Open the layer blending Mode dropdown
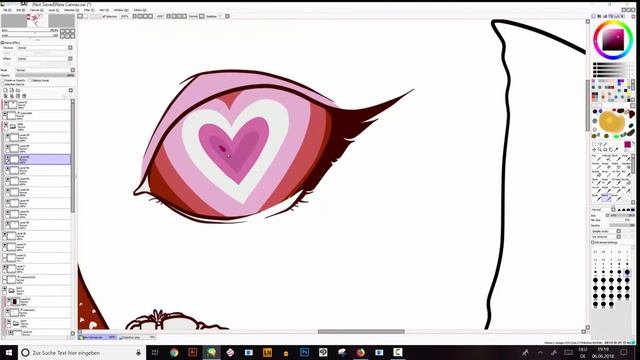The width and height of the screenshot is (640, 360). click(73, 70)
